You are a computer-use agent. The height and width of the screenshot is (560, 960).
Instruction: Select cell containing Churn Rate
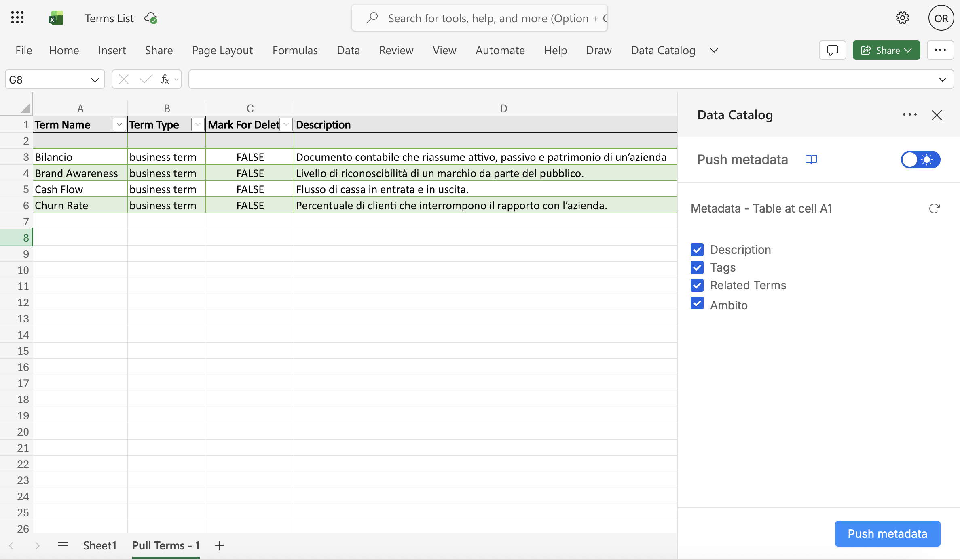tap(80, 205)
